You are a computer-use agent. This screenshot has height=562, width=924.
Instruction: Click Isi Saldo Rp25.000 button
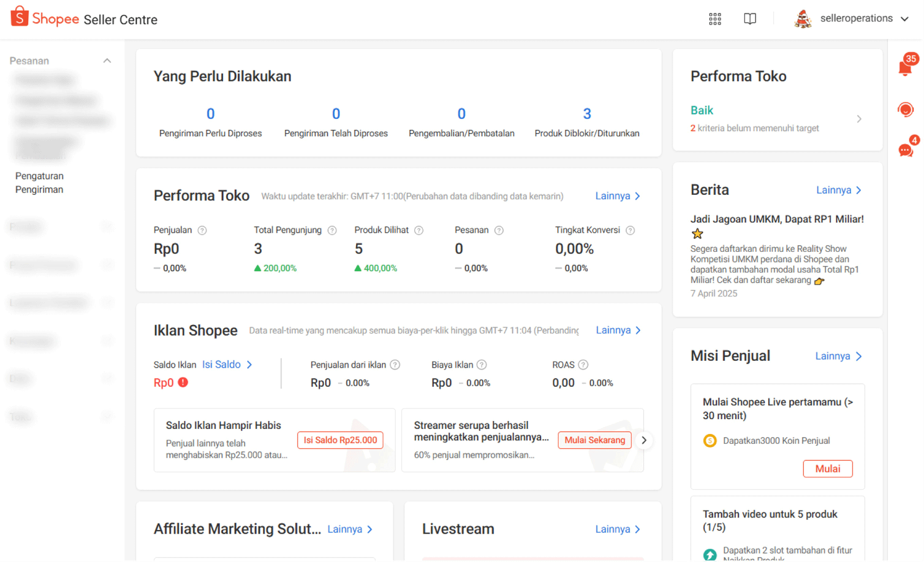pyautogui.click(x=340, y=440)
